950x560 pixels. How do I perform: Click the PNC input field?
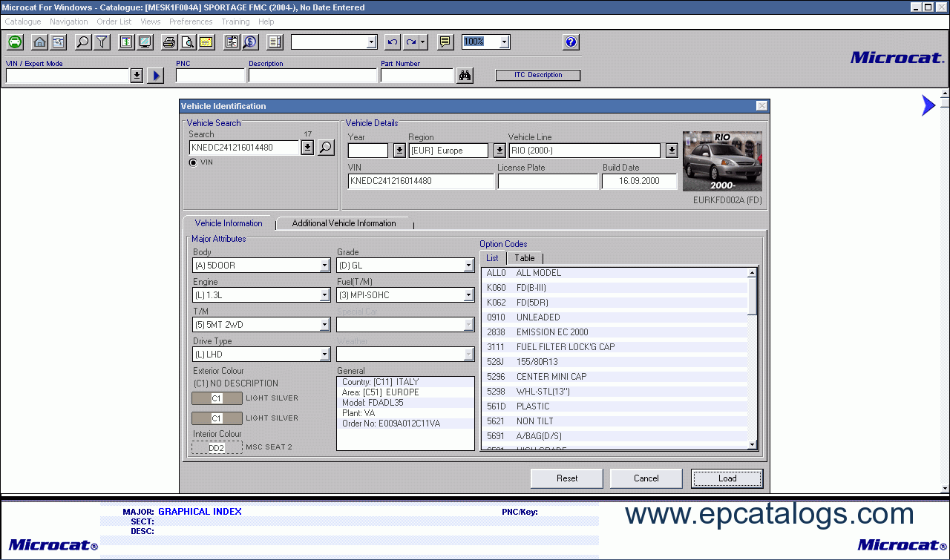pyautogui.click(x=210, y=76)
